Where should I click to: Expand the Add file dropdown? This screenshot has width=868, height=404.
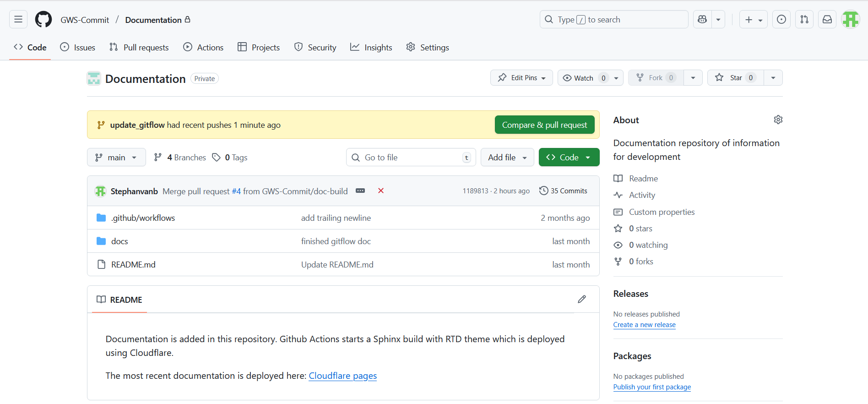pos(507,157)
